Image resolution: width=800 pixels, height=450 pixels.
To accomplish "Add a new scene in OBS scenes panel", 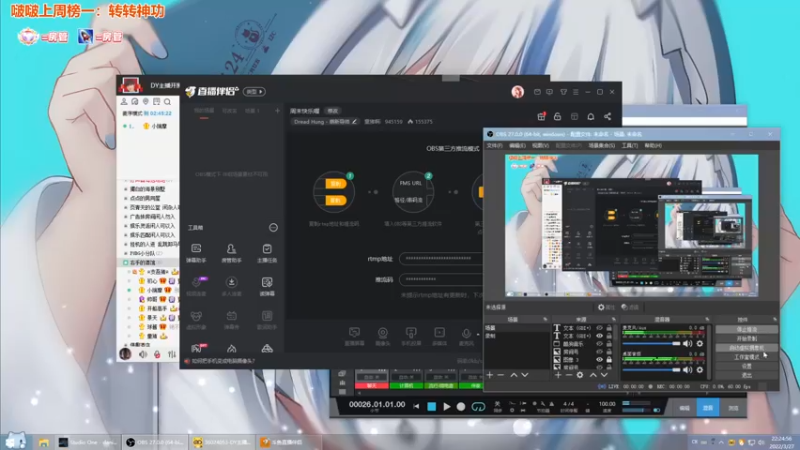I will (x=490, y=375).
